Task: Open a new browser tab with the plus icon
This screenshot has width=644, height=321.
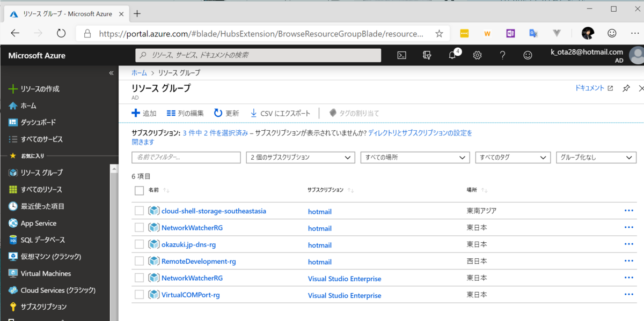Action: click(137, 13)
